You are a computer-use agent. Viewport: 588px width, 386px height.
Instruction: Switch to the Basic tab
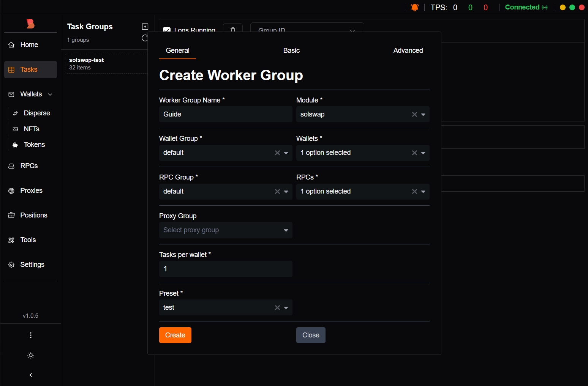(291, 50)
